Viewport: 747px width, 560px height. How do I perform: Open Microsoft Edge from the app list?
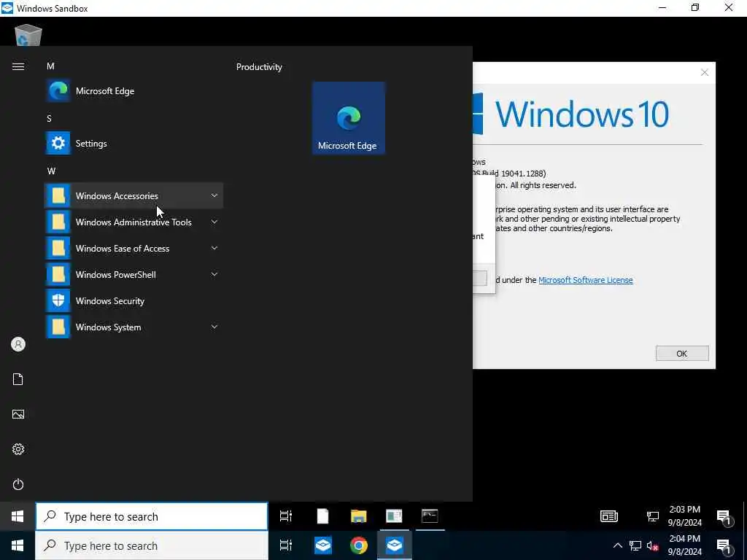click(133, 90)
